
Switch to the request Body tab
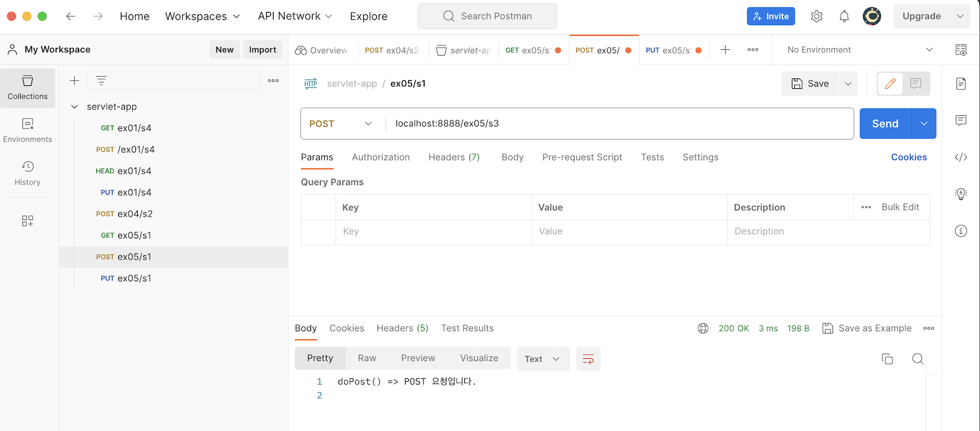[512, 157]
